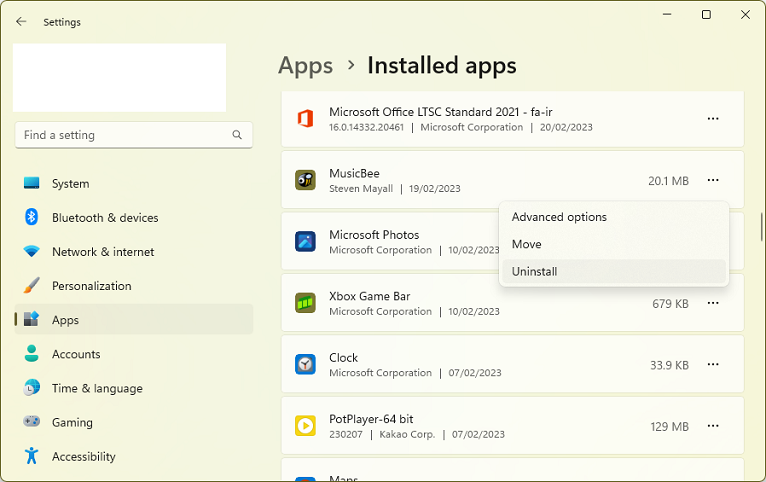Click into the Find a setting box

pos(134,135)
